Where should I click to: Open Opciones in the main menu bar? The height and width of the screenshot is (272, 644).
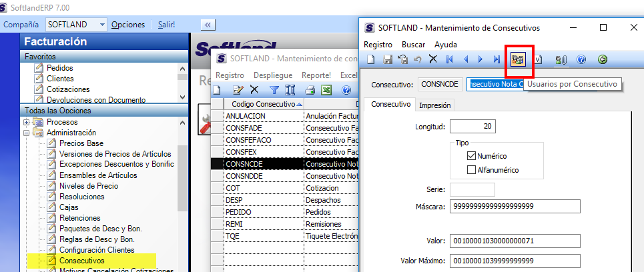[128, 25]
